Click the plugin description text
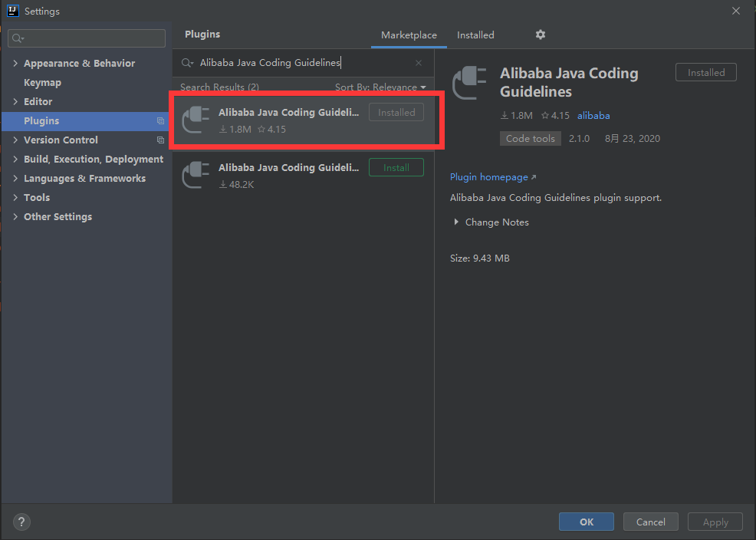The height and width of the screenshot is (540, 756). pos(556,198)
